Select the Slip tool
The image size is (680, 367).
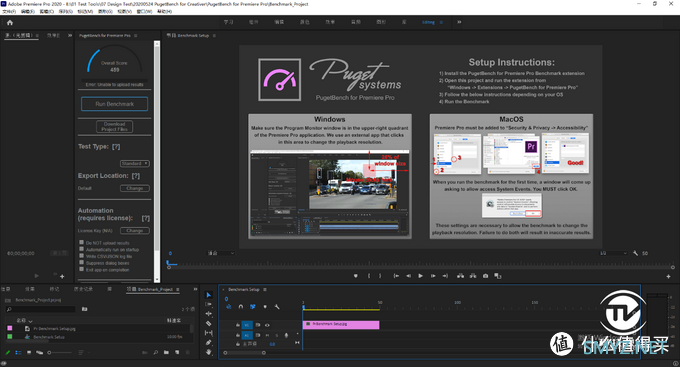coord(209,333)
